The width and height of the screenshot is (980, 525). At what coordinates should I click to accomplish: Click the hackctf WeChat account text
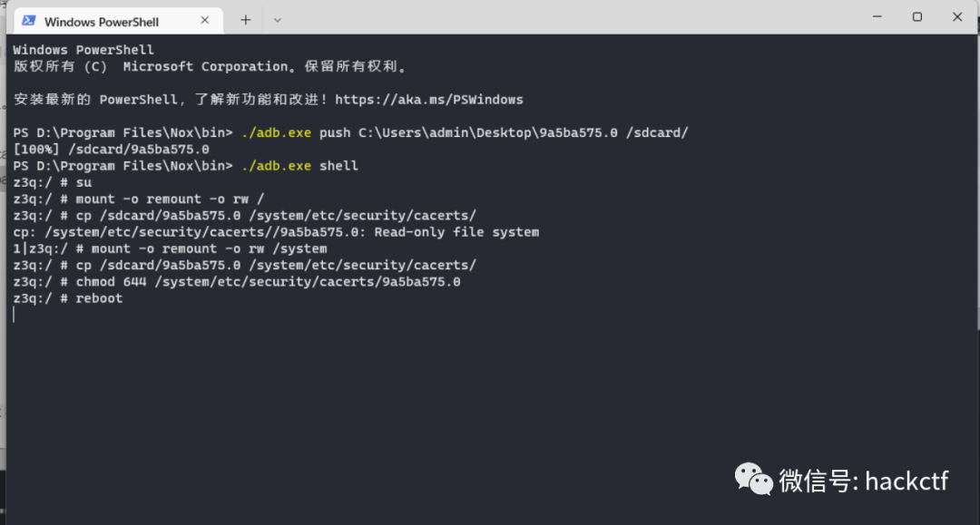point(907,481)
